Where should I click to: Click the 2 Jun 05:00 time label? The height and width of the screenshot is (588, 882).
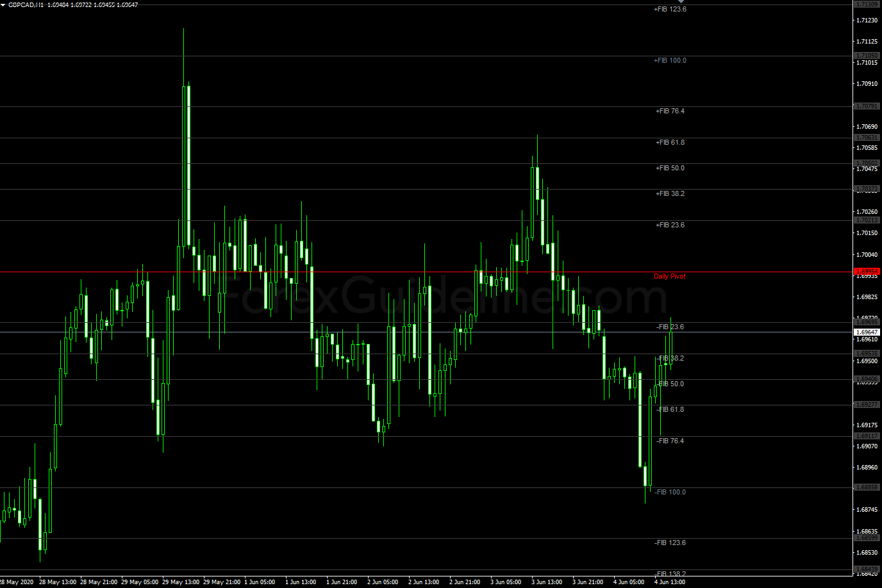[383, 582]
